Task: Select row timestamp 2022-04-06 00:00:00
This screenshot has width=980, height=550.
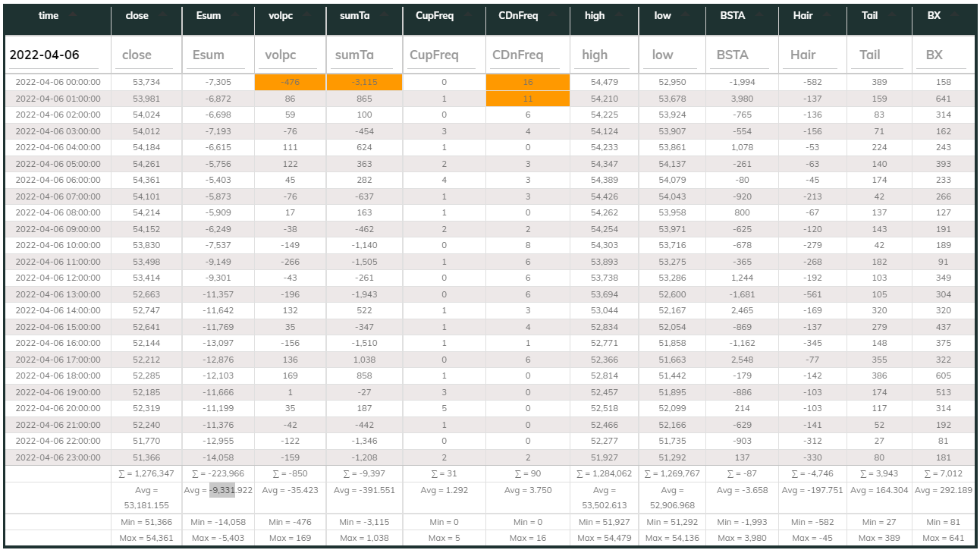Action: tap(58, 82)
